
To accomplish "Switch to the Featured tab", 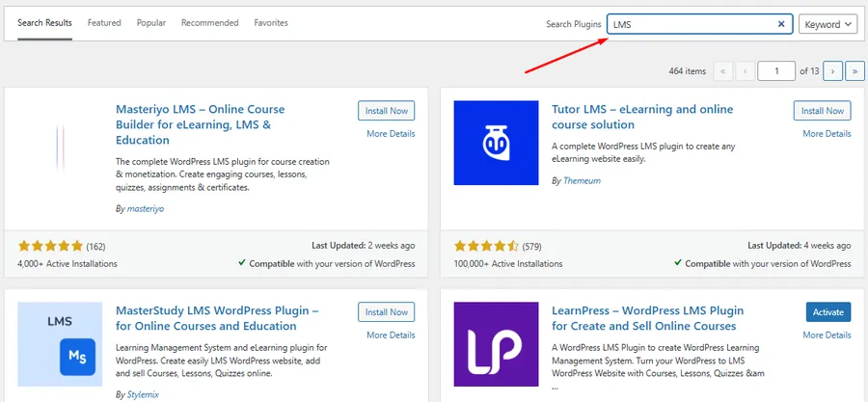I will (104, 22).
